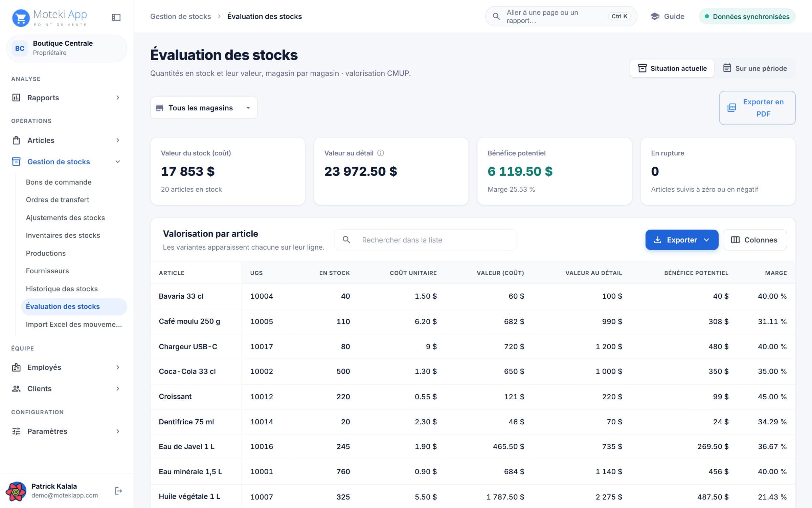Click Patrick Kalala's avatar image
The image size is (812, 508).
coord(16,491)
